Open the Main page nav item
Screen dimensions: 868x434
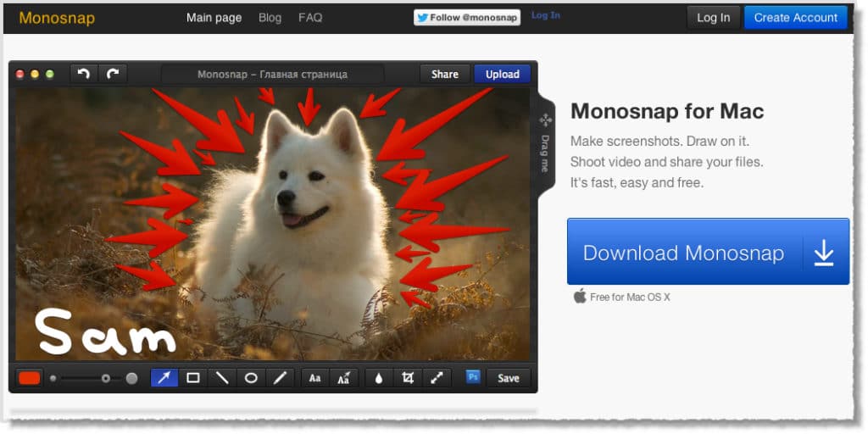point(214,18)
